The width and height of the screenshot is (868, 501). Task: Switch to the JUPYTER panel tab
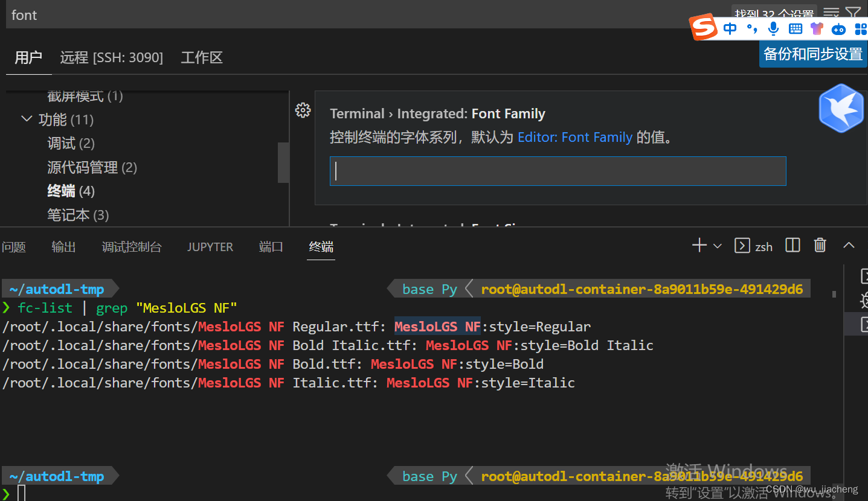[x=210, y=246]
